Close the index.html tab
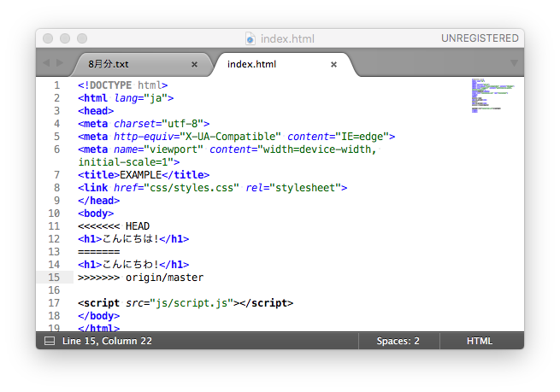Viewport: 560px width, 392px height. pos(333,65)
